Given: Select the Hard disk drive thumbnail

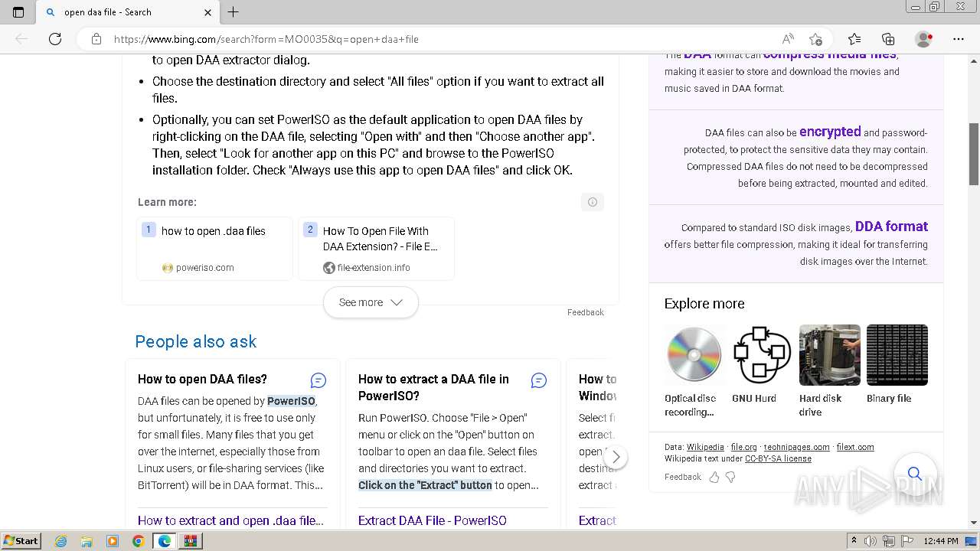Looking at the screenshot, I should (x=829, y=355).
